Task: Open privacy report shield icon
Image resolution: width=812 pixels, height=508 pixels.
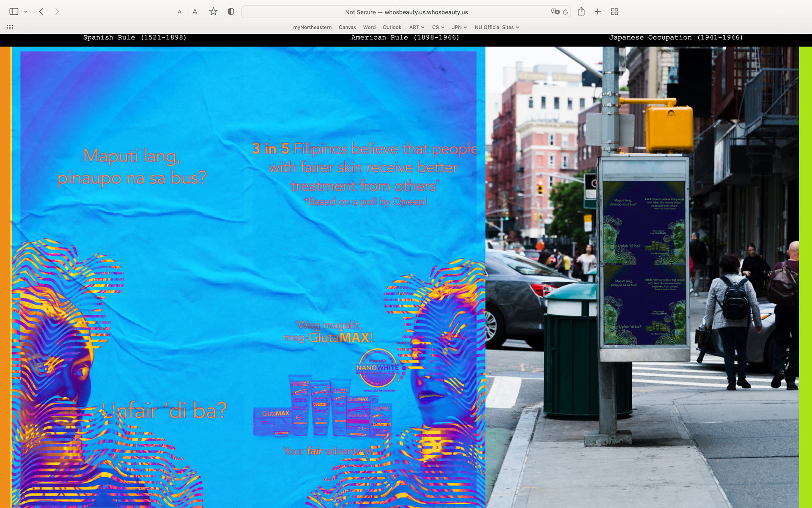Action: pyautogui.click(x=231, y=12)
